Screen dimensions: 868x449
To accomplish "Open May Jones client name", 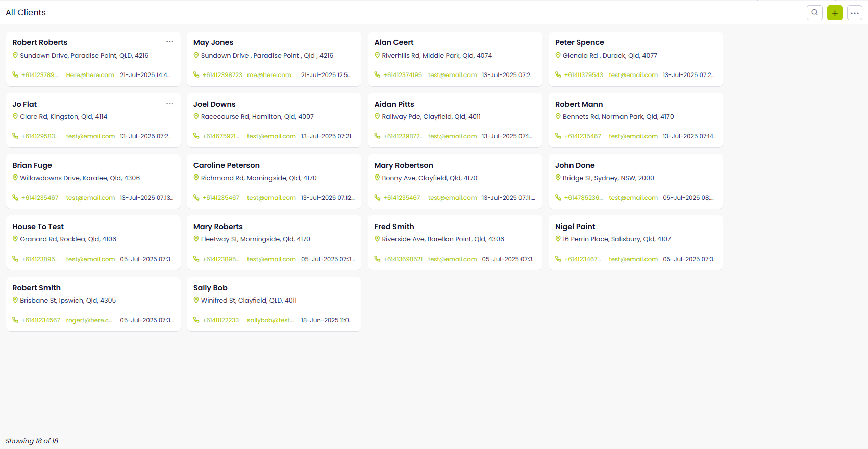I will coord(213,42).
